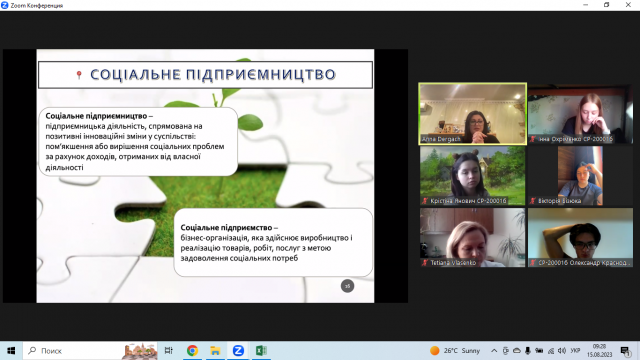Viewport: 640px width, 360px height.
Task: Click the Meet Now tray icon
Action: (506, 351)
